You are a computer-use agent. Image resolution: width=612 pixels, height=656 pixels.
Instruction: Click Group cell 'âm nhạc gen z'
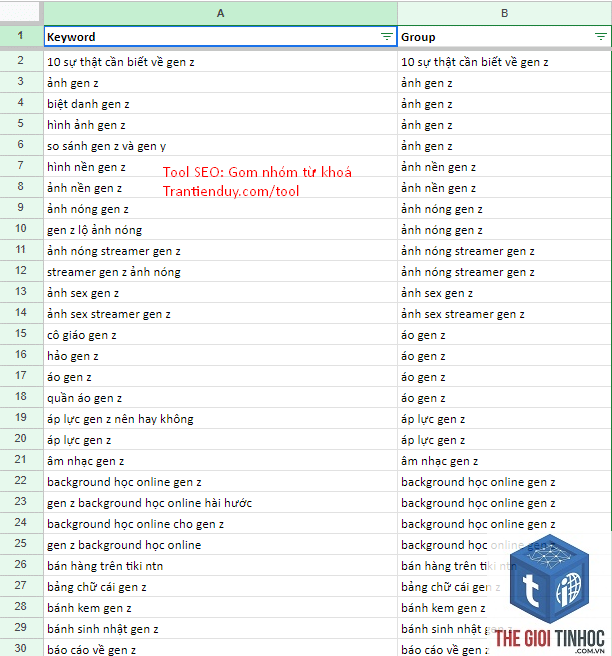504,460
